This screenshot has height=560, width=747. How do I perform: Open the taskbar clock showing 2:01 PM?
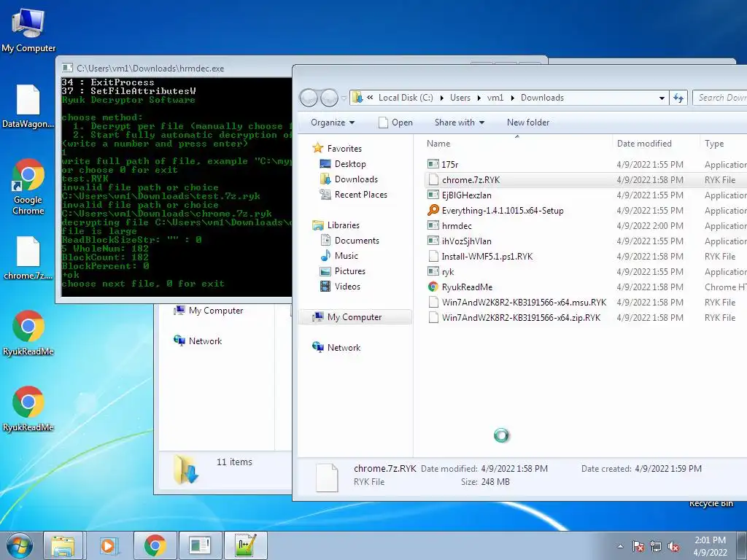coord(710,546)
